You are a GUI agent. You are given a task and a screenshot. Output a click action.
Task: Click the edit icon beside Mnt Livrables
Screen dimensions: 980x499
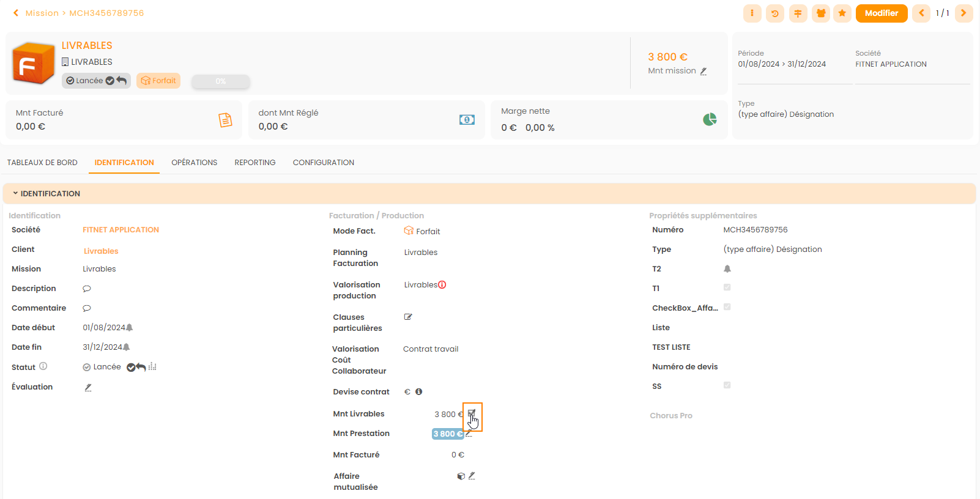click(x=472, y=414)
